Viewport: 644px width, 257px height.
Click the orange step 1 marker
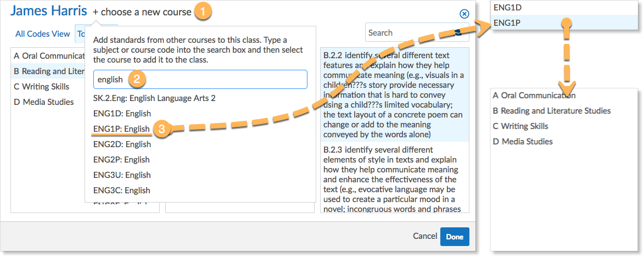pos(203,12)
